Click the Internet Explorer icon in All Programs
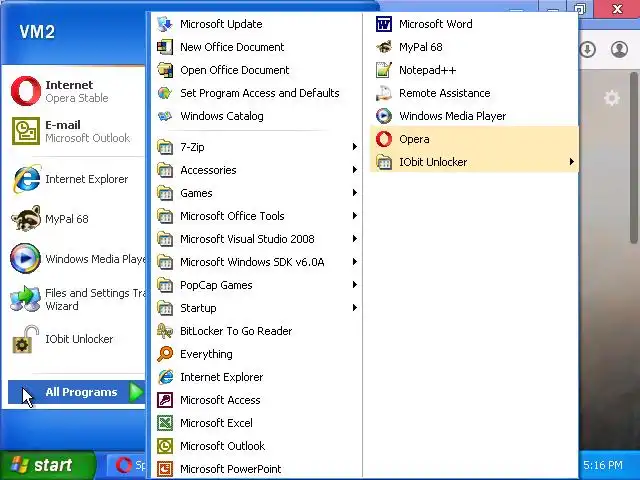 165,377
